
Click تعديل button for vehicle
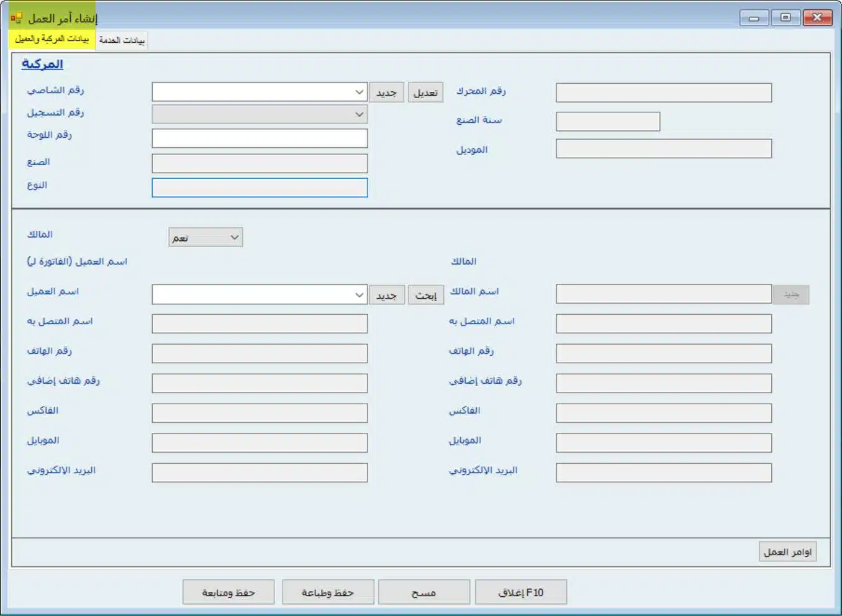(x=426, y=93)
